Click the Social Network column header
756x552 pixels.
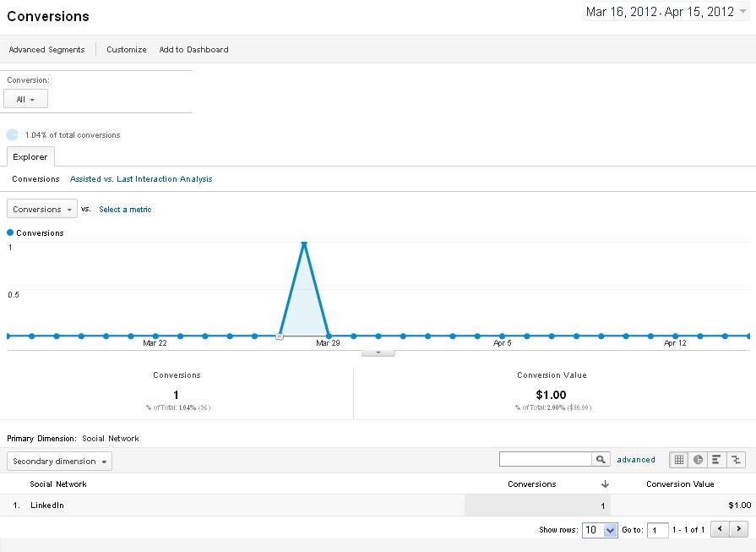pos(58,484)
